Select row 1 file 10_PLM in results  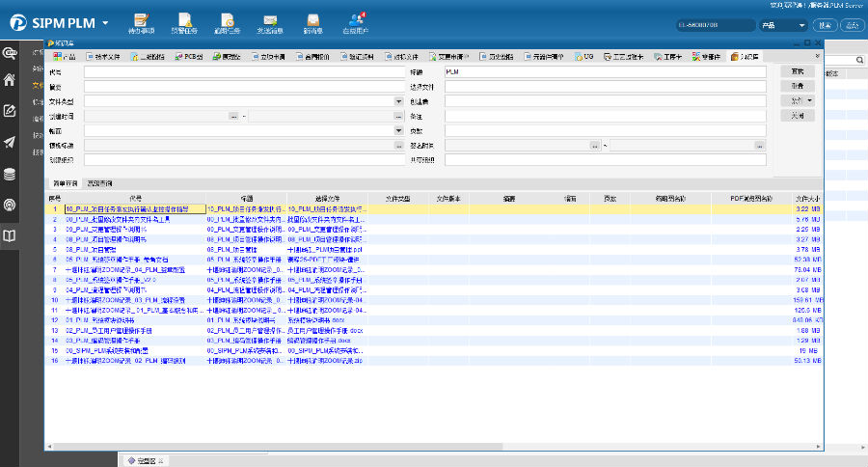coord(135,208)
